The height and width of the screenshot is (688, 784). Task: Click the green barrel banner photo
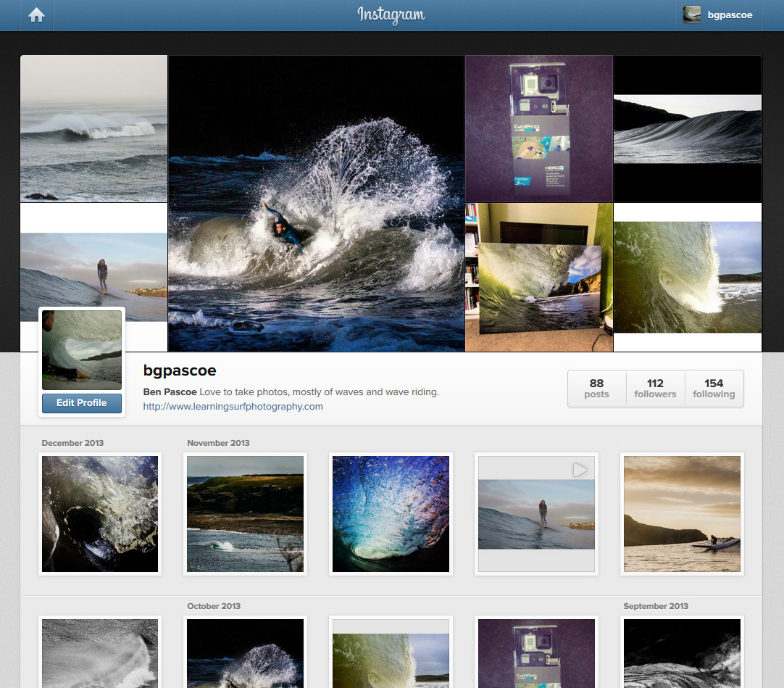[x=688, y=277]
